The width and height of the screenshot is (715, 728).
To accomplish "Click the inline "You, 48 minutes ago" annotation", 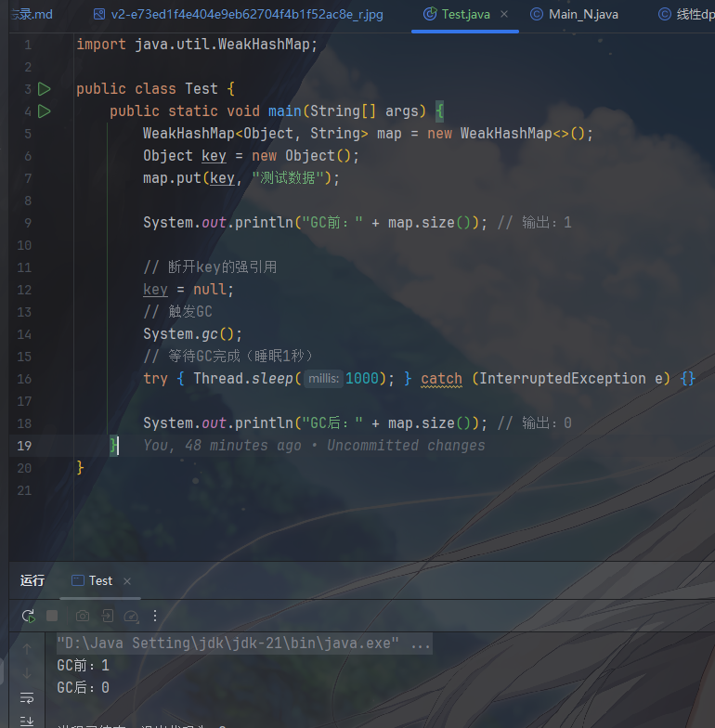I will tap(314, 446).
